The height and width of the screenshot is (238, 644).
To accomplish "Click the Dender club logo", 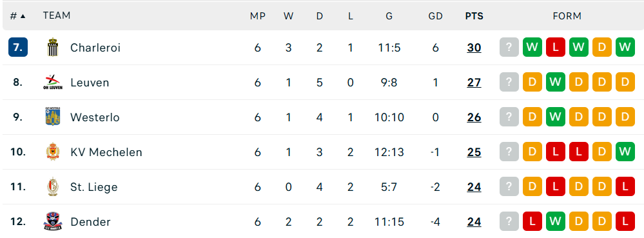I will (x=53, y=222).
